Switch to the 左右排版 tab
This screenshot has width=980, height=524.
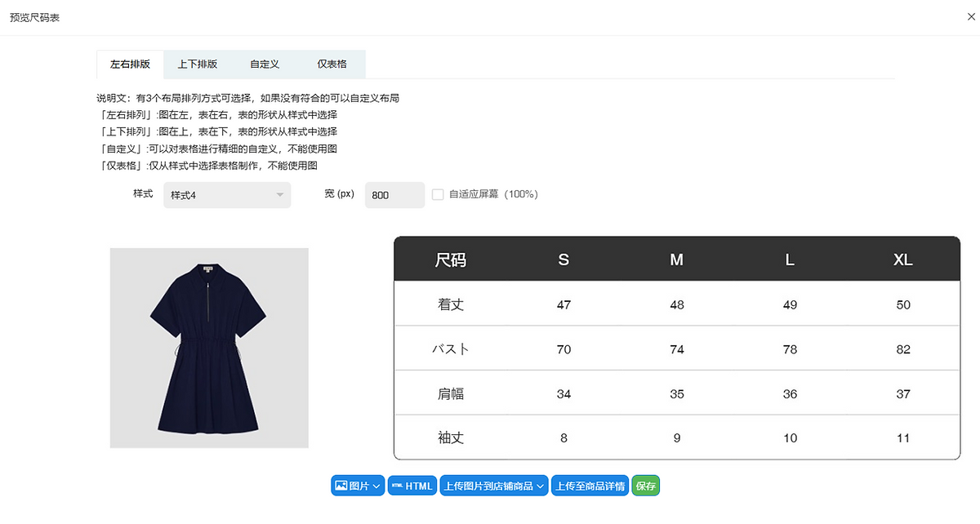130,64
